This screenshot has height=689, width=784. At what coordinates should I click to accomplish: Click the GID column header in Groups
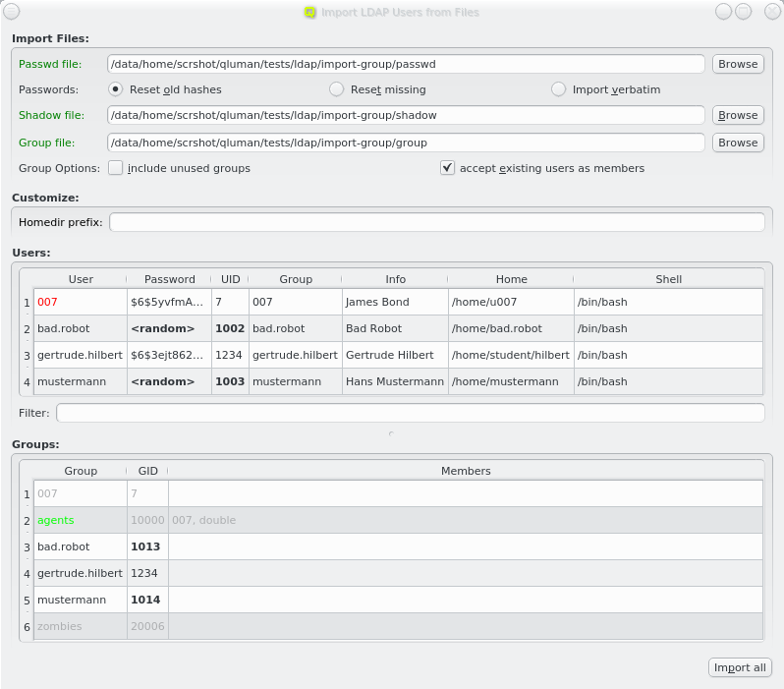click(x=147, y=471)
